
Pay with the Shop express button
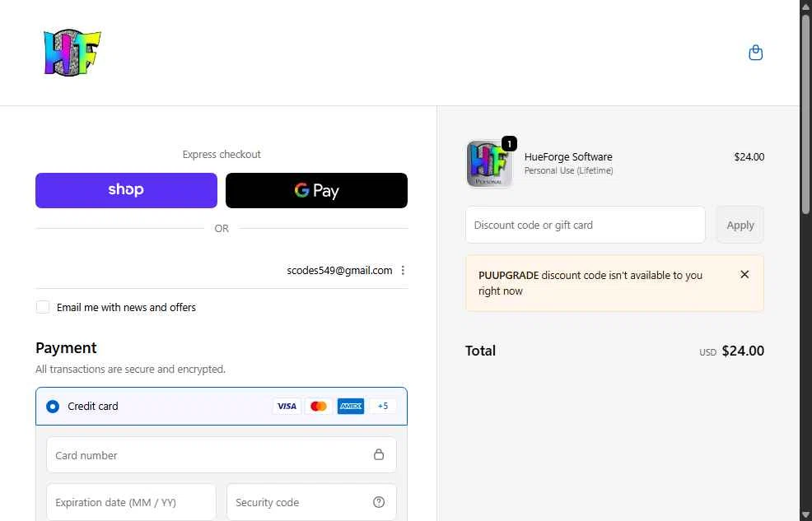pyautogui.click(x=126, y=190)
